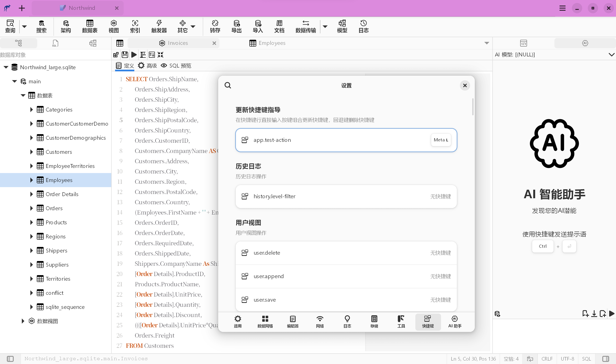Open 数据网格 settings tab
Viewport: 616px width, 364px height.
[x=265, y=321]
